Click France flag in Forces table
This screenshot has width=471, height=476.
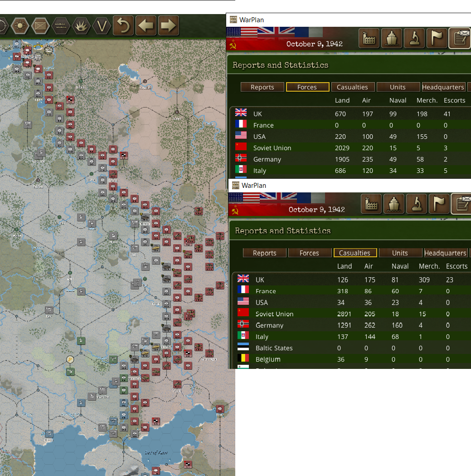[x=241, y=124]
